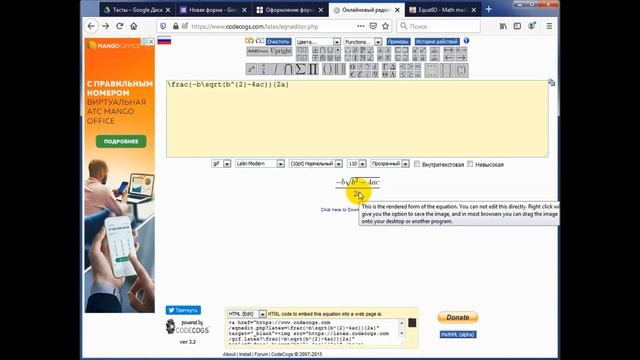The width and height of the screenshot is (640, 360).
Task: Insert the parentheses brackets template
Action: pyautogui.click(x=327, y=69)
